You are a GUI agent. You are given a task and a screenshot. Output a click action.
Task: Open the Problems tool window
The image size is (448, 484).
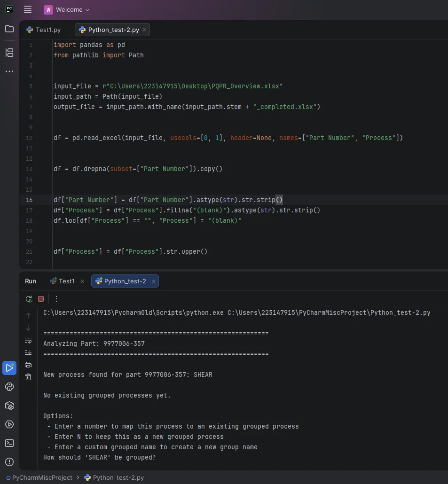[x=9, y=462]
